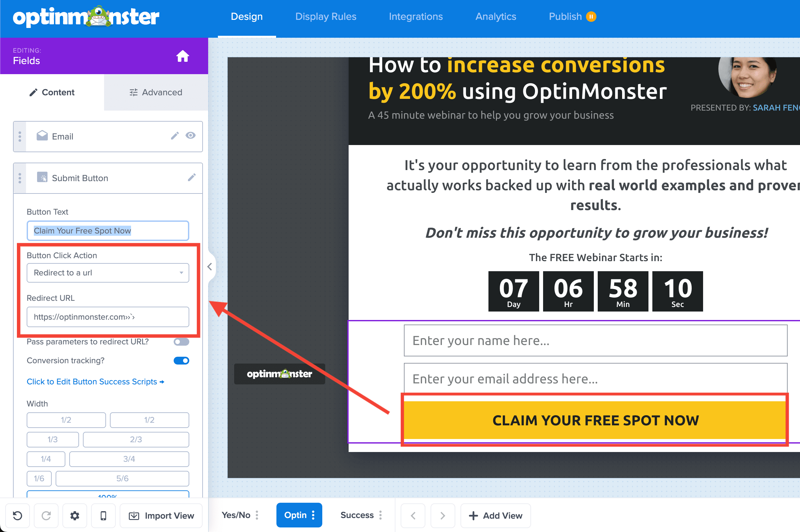Click the pencil icon on Email field
The width and height of the screenshot is (800, 532).
coord(175,136)
